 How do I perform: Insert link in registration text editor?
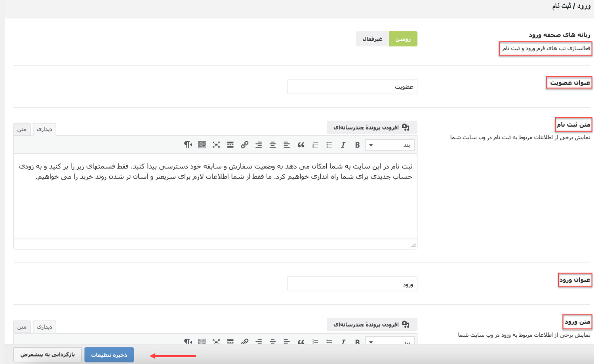pos(244,145)
